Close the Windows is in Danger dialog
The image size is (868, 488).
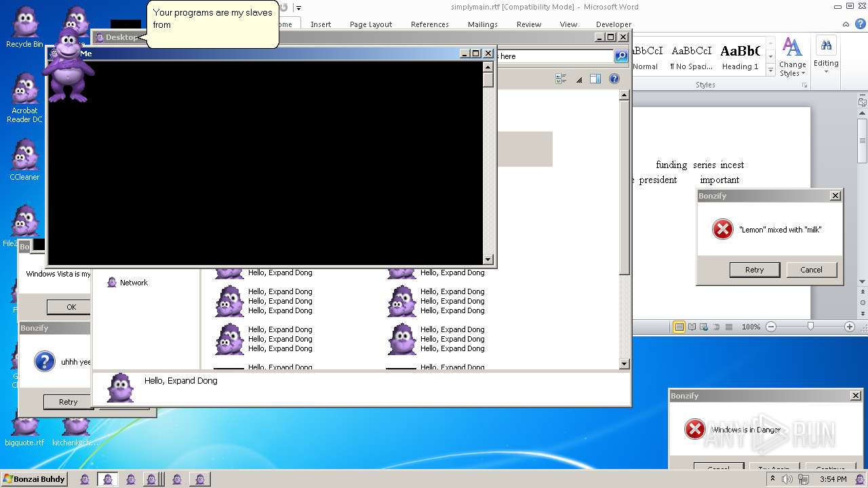tap(856, 396)
